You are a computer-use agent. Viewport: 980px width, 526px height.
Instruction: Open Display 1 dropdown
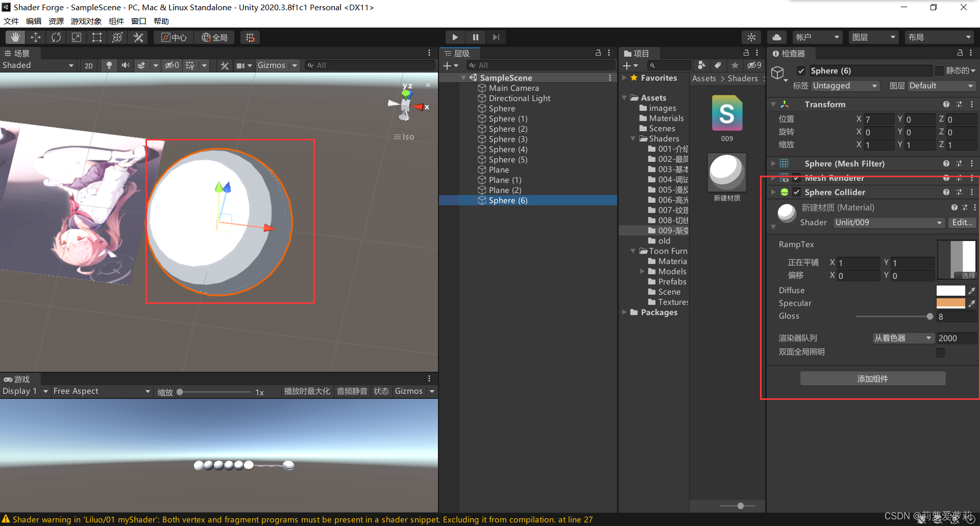pos(25,391)
